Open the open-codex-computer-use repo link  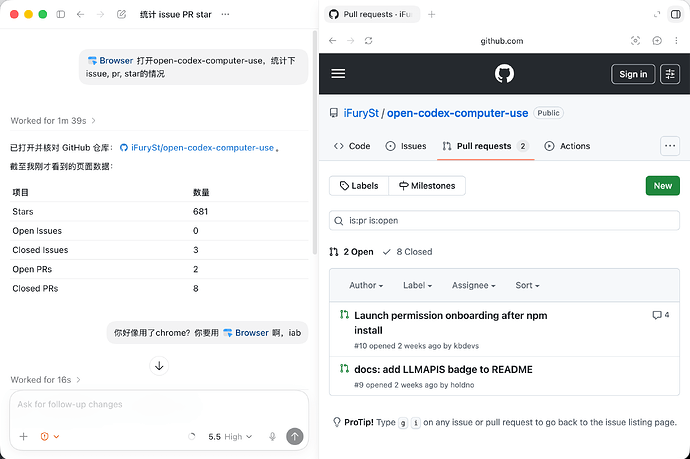coord(457,113)
